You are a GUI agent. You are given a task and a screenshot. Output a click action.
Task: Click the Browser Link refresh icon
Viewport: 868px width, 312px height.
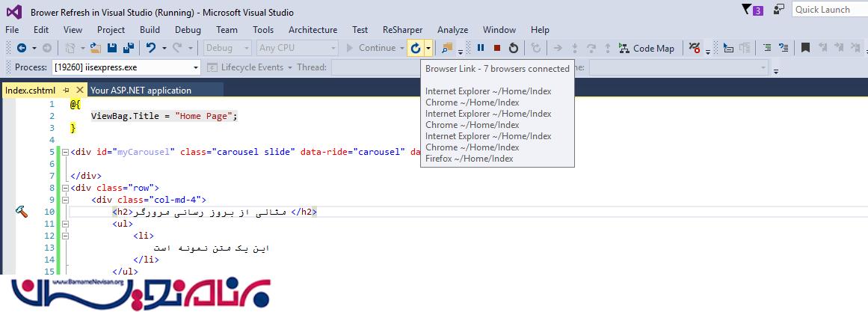(415, 48)
